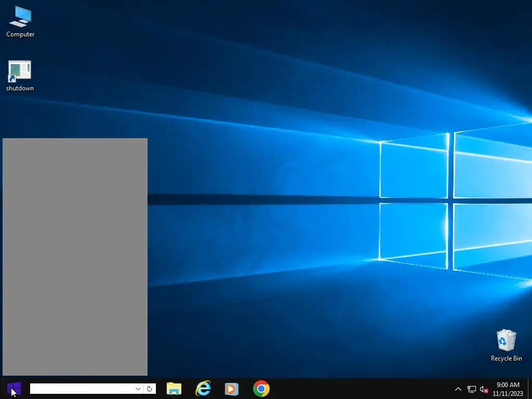Click the taskbar address input field
The height and width of the screenshot is (399, 532).
pyautogui.click(x=83, y=389)
